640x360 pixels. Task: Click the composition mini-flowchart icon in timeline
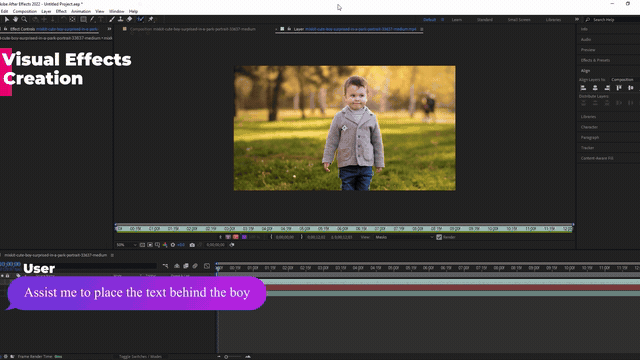(165, 266)
